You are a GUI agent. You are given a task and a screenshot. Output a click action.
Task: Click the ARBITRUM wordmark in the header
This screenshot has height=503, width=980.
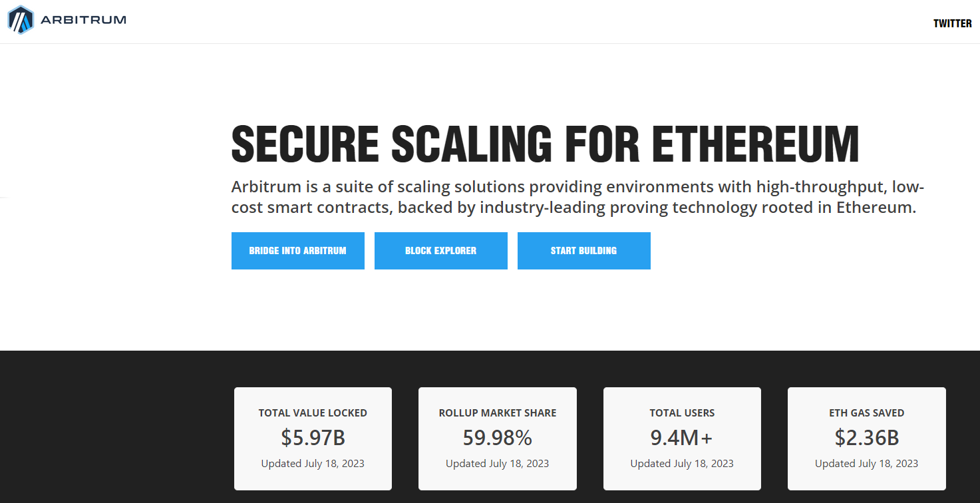(x=83, y=20)
